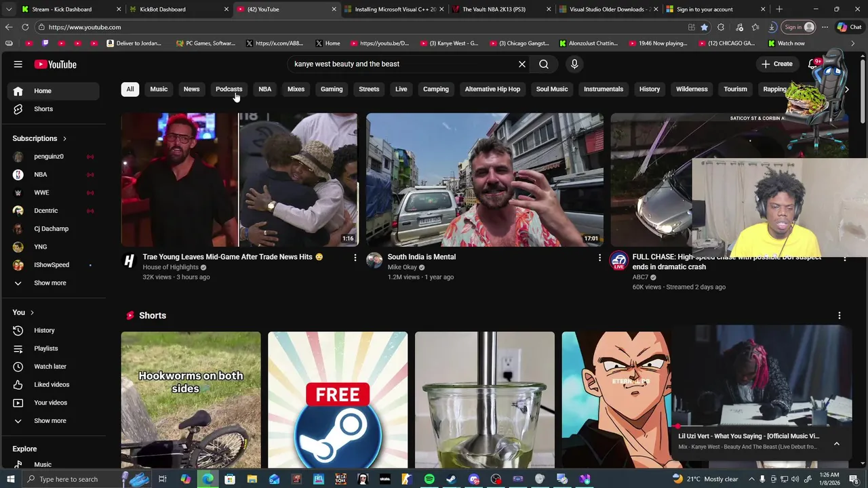Open the YouTube hamburger guide menu

[x=18, y=64]
